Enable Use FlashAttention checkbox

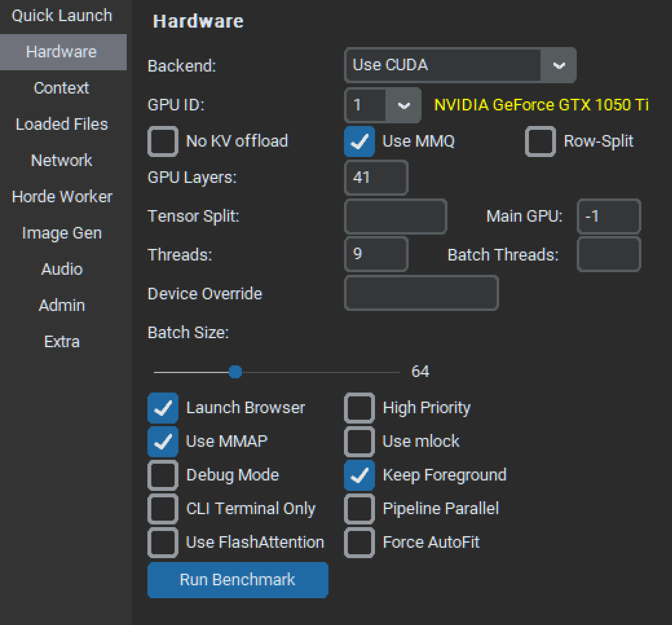click(x=163, y=543)
